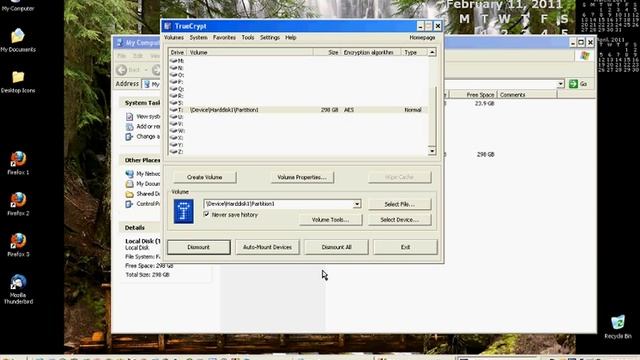The height and width of the screenshot is (360, 640).
Task: Launch Firefox 3 shortcut
Action: pyautogui.click(x=18, y=244)
